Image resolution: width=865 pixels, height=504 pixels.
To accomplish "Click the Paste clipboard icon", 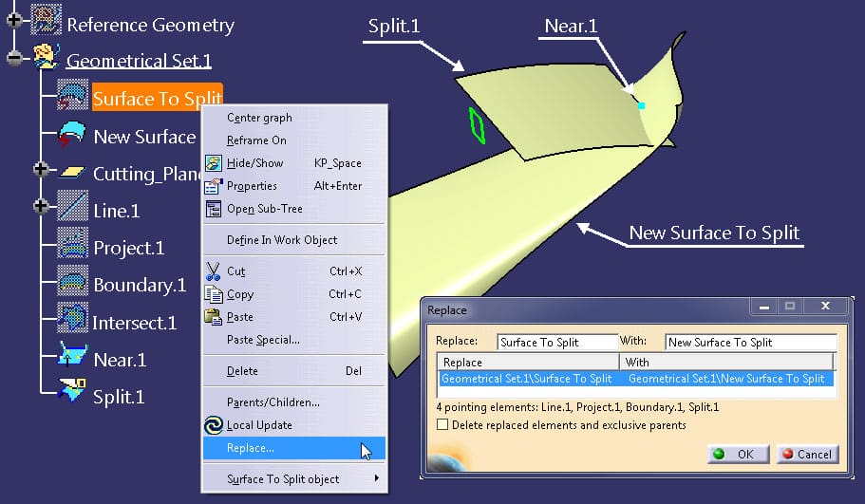I will click(214, 316).
